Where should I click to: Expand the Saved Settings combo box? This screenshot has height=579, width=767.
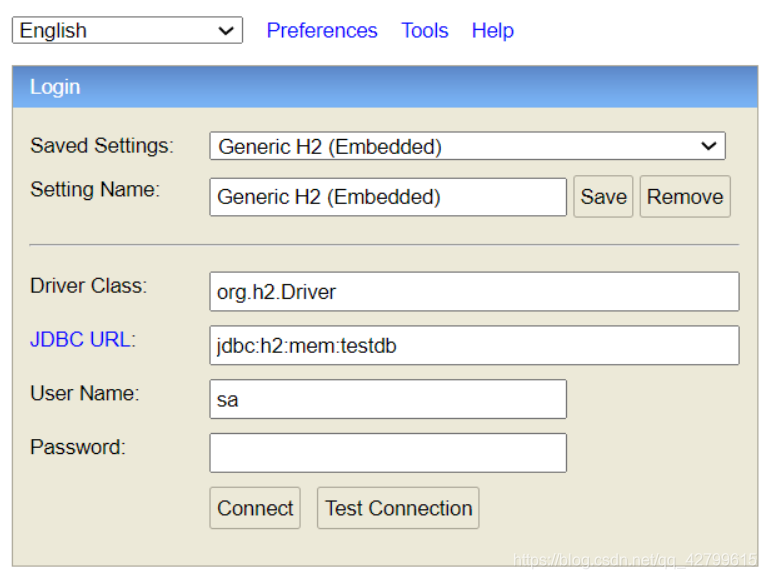tap(467, 146)
